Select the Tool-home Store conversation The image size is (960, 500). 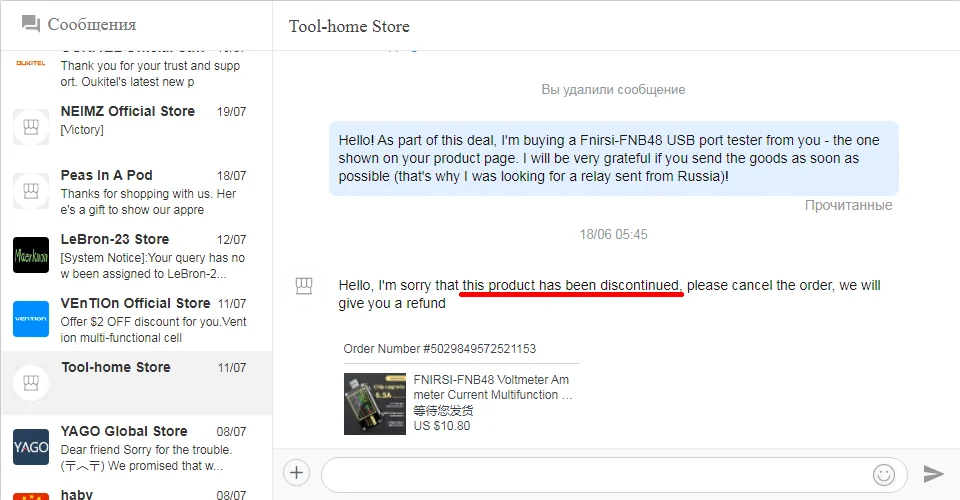tap(137, 383)
